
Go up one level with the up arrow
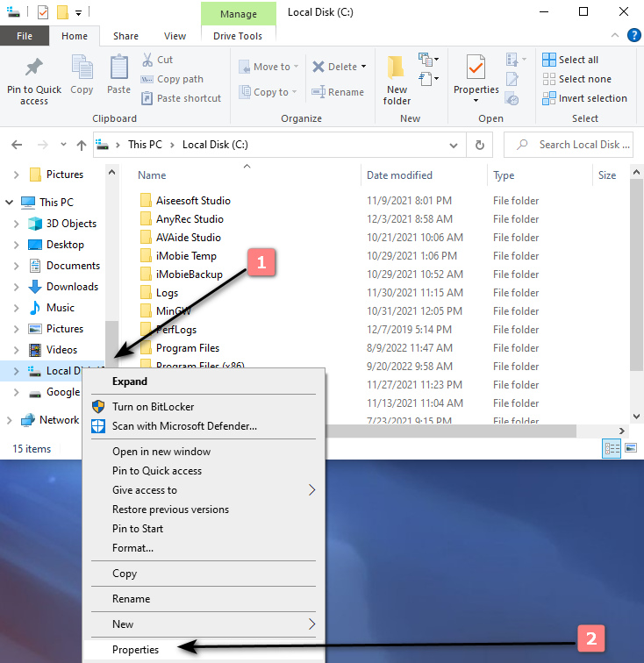pyautogui.click(x=82, y=145)
